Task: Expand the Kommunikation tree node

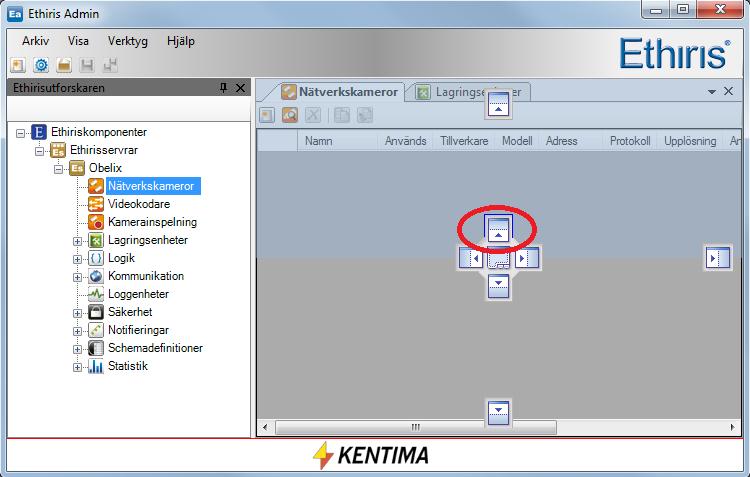Action: 77,277
